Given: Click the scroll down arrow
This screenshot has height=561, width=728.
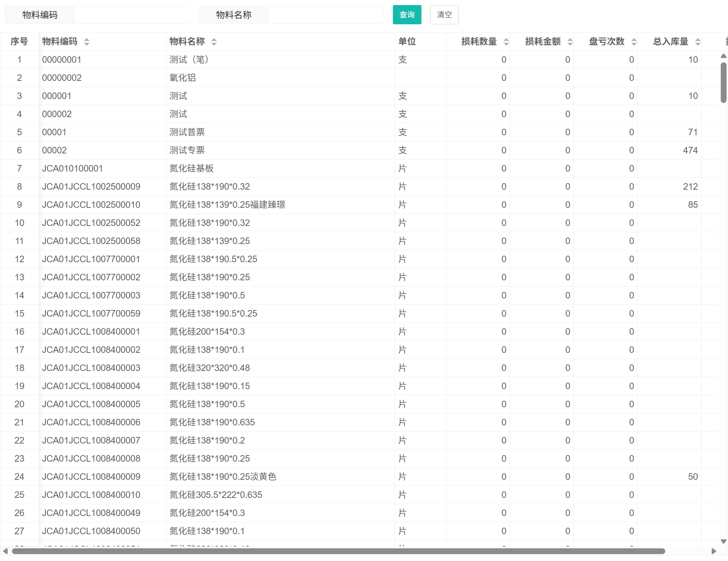Looking at the screenshot, I should (x=723, y=541).
